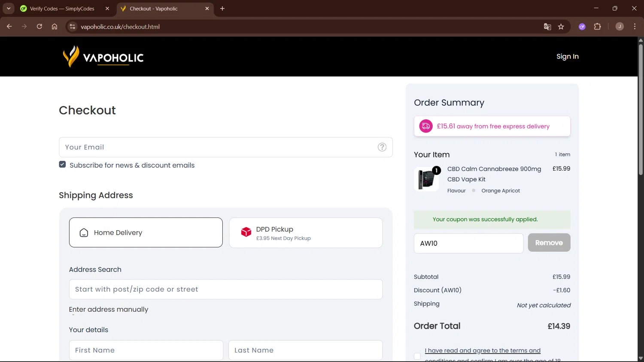The width and height of the screenshot is (644, 362).
Task: Click the Address Search input field
Action: (226, 290)
